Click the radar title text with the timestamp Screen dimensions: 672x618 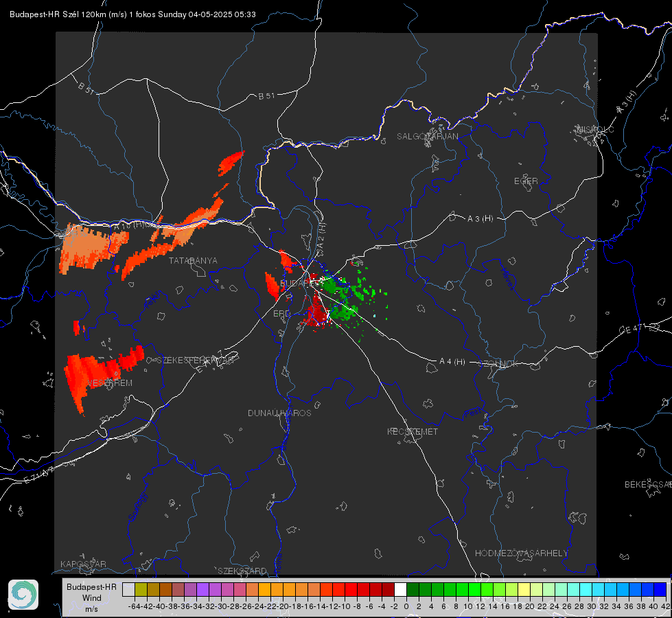tap(133, 14)
